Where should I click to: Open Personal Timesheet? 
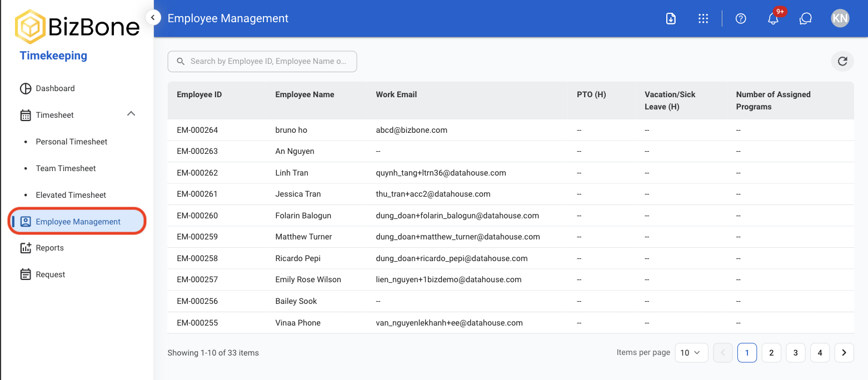pos(72,142)
